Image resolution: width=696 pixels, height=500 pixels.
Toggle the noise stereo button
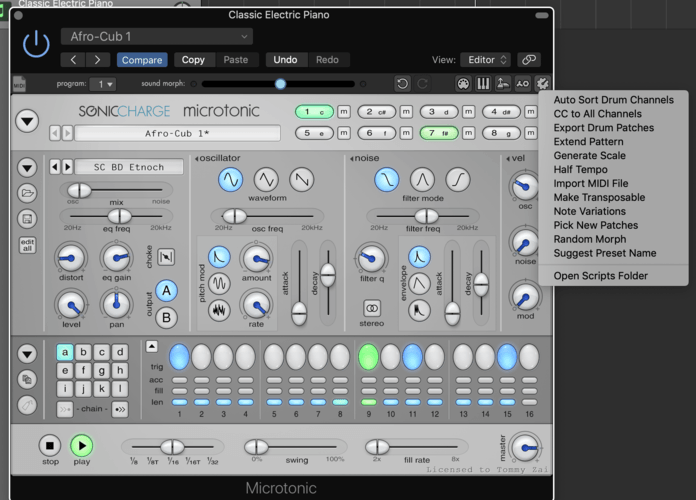point(372,308)
